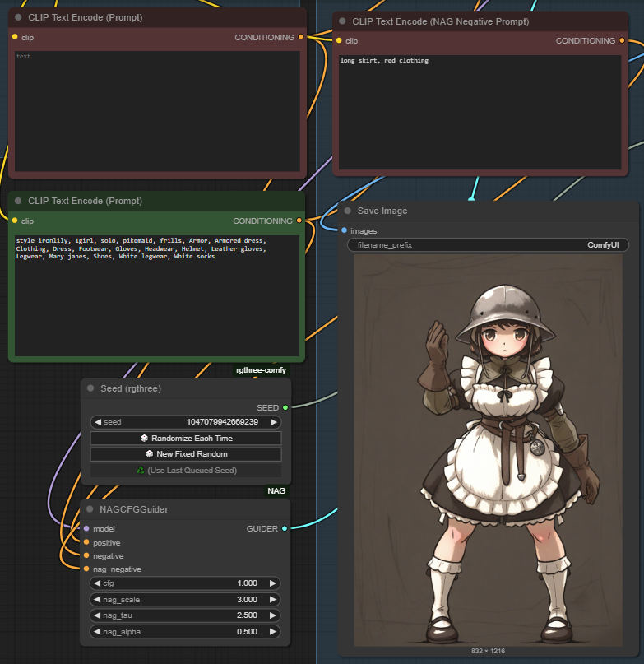Click GUIDER output socket on NAGCFGGuider

pyautogui.click(x=285, y=528)
